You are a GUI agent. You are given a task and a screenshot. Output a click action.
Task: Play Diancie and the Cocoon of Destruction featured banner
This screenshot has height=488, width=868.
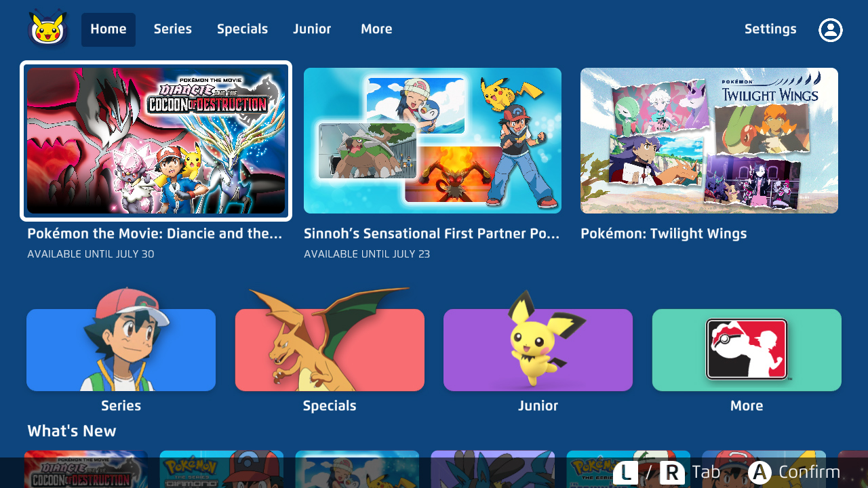(x=156, y=141)
